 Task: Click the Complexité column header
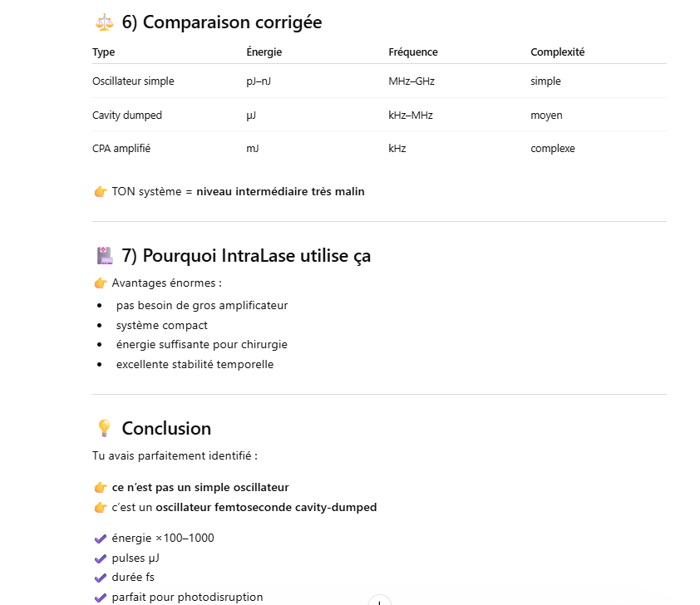557,52
